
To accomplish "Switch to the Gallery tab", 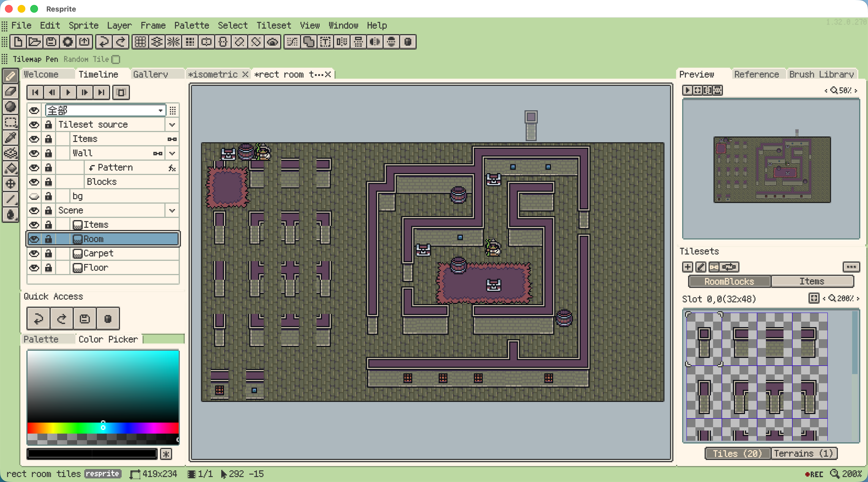I will [150, 75].
